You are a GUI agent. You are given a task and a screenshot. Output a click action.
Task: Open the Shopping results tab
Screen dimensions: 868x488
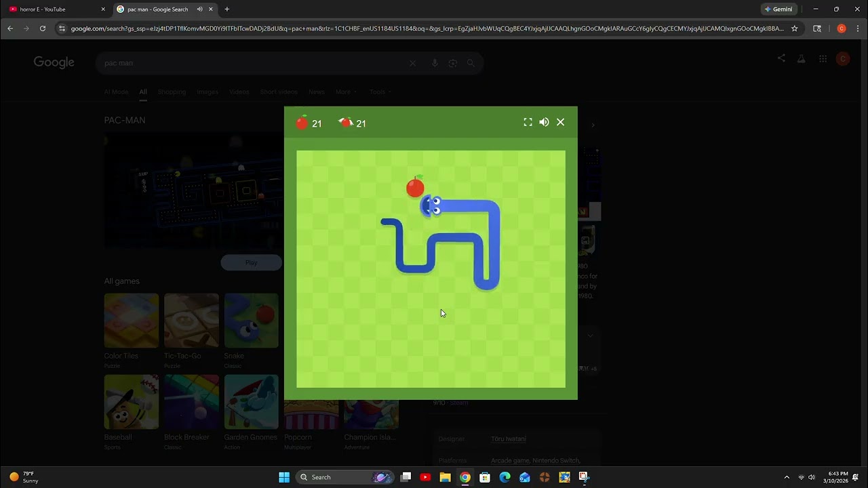pyautogui.click(x=172, y=91)
